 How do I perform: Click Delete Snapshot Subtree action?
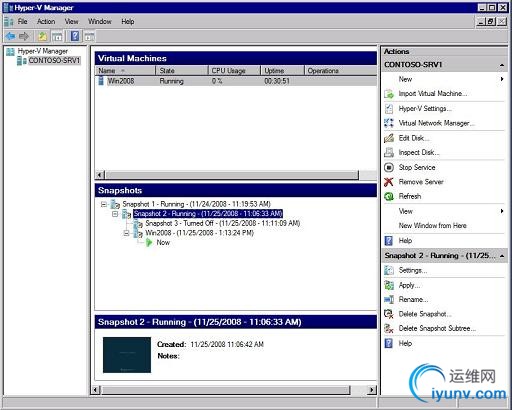click(x=437, y=329)
